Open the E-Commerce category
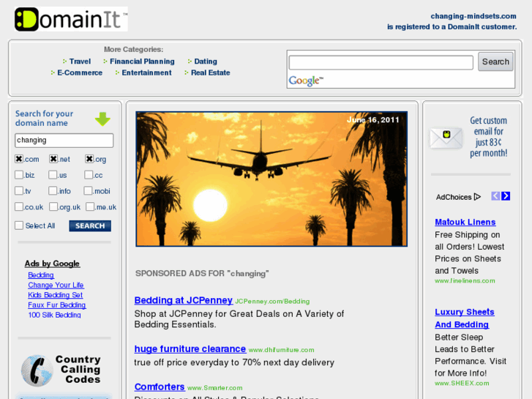Viewport: 532px width, 399px height. (80, 72)
